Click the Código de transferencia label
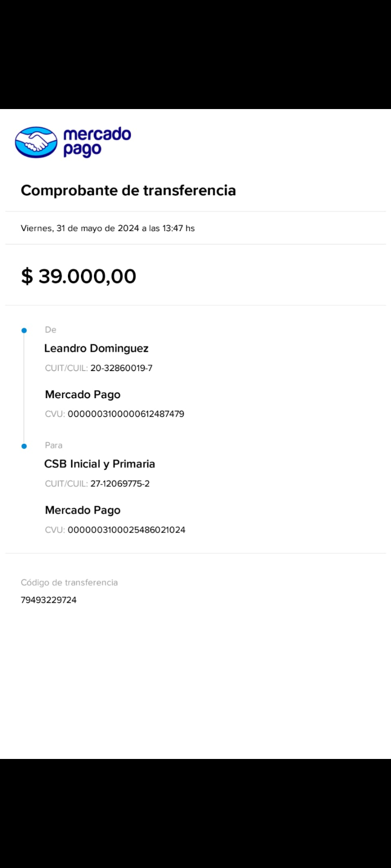This screenshot has height=868, width=391. 69,583
